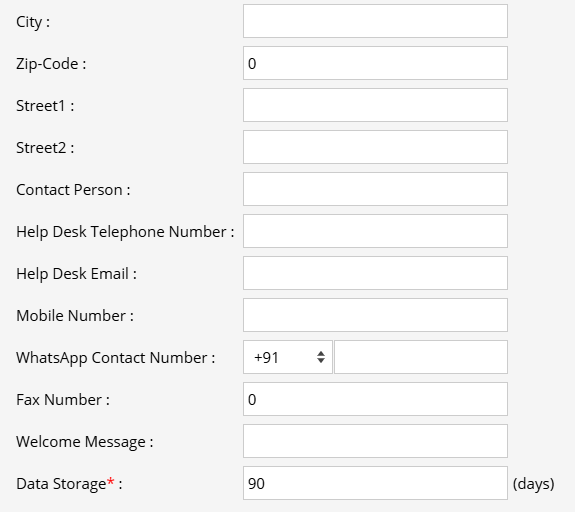This screenshot has width=575, height=512.
Task: Click the Data Storage label
Action: pyautogui.click(x=69, y=484)
